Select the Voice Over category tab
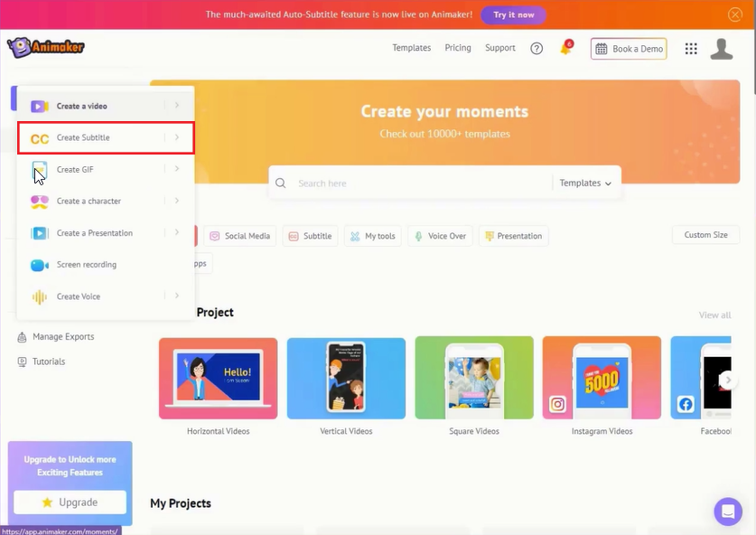 440,236
